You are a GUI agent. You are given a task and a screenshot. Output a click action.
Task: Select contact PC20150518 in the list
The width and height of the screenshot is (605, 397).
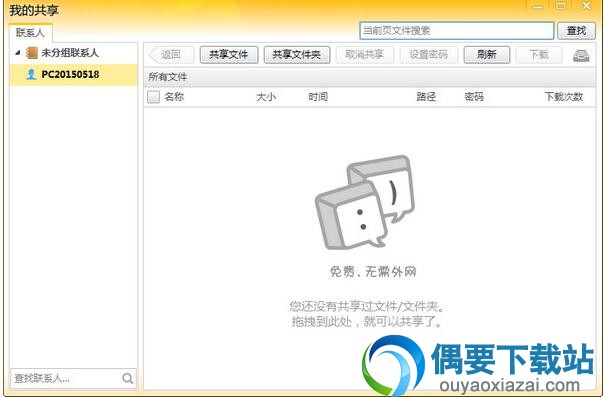coord(73,74)
